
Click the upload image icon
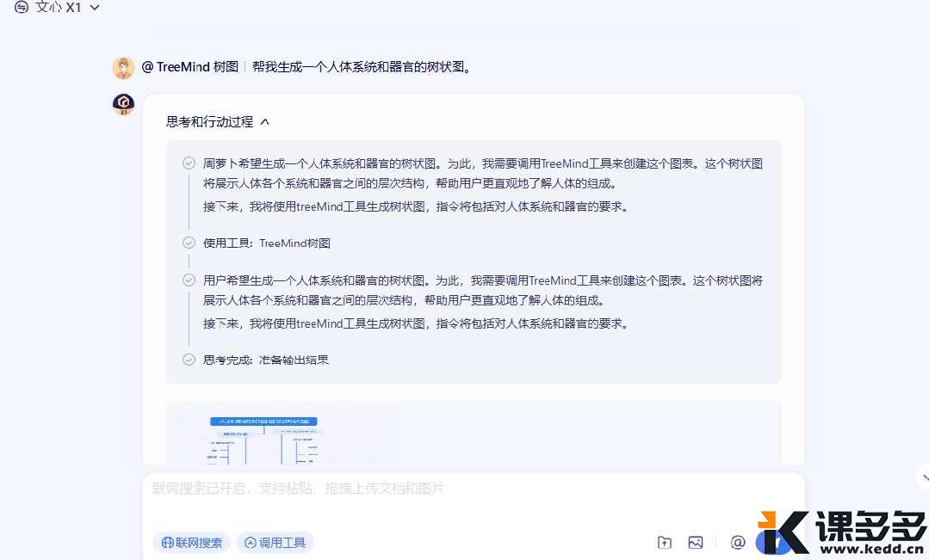tap(696, 542)
